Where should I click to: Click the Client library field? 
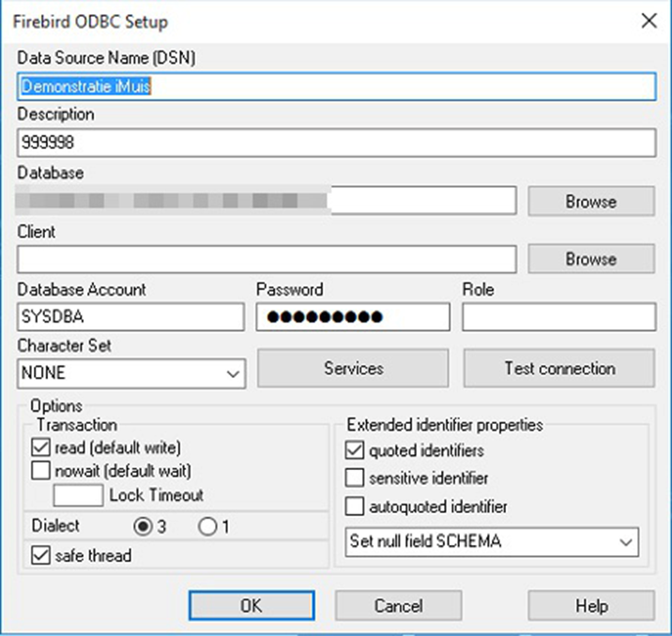[267, 259]
